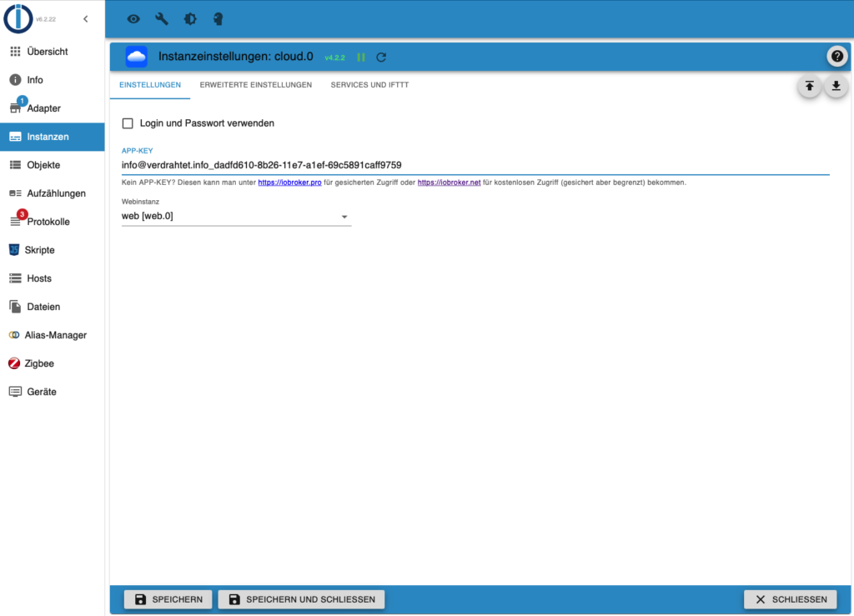Click the download configuration icon
Viewport: 854px width, 616px height.
pyautogui.click(x=836, y=86)
